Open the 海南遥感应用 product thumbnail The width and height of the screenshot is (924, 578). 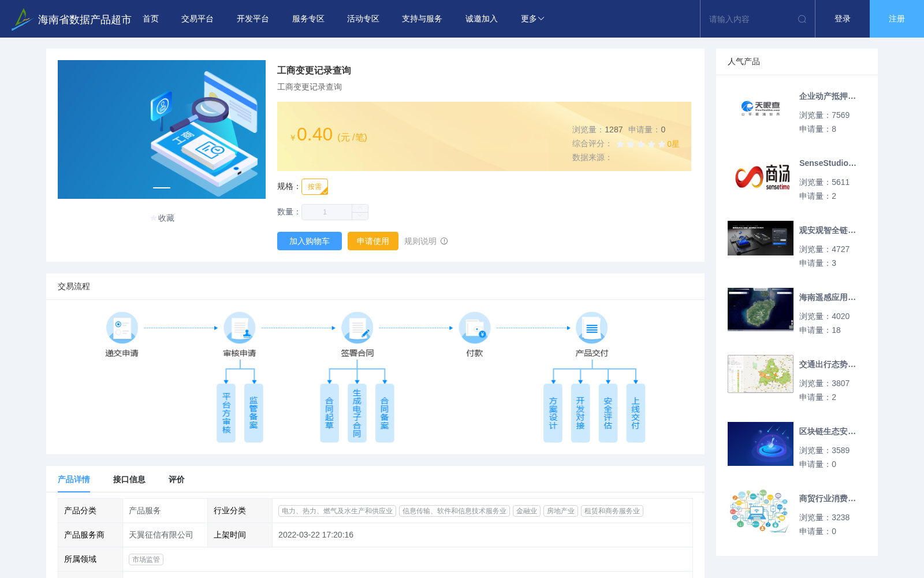[761, 309]
